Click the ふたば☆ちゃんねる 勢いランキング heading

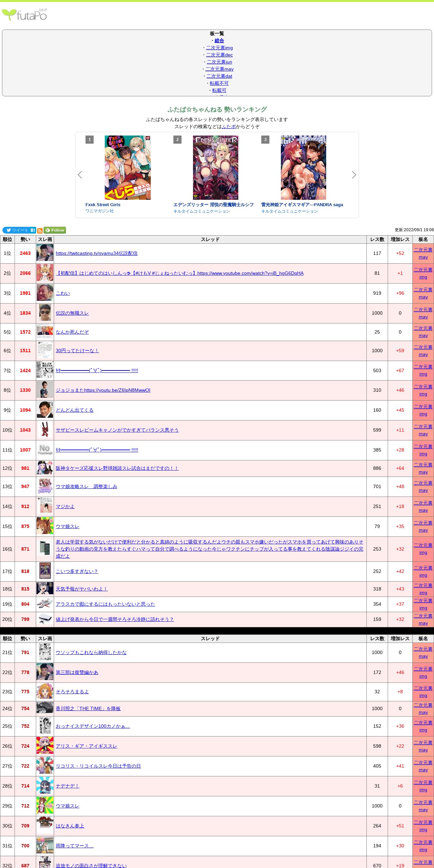[x=217, y=110]
